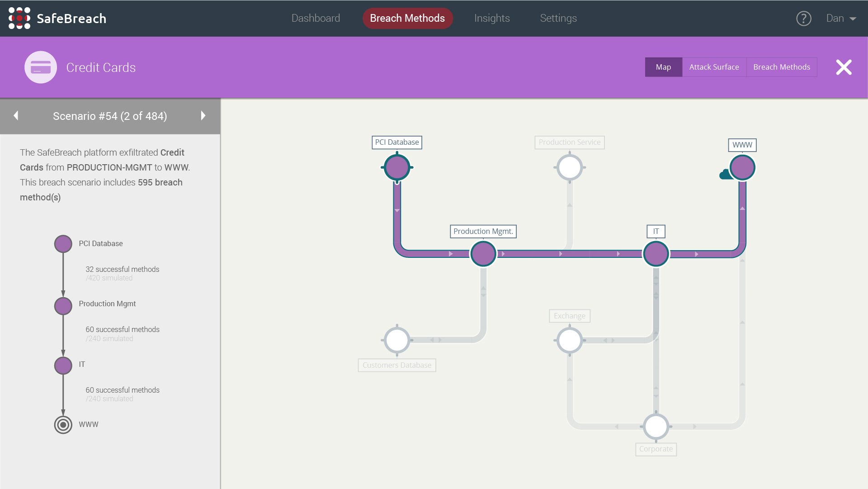Open the Dashboard menu
The image size is (868, 489).
pos(316,18)
